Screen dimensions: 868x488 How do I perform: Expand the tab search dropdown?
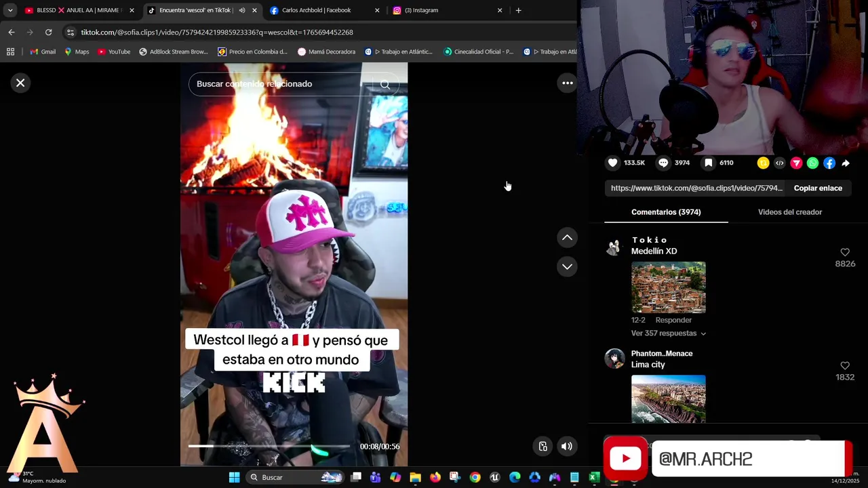click(x=9, y=10)
